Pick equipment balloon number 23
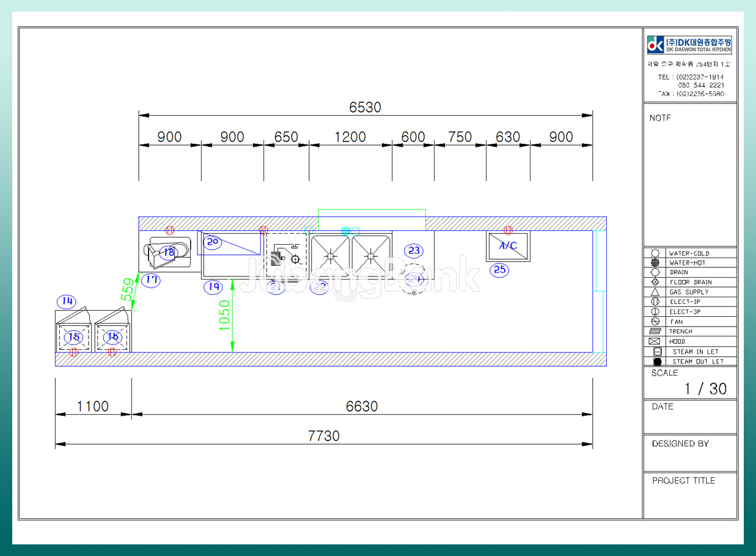This screenshot has width=756, height=556. [414, 250]
